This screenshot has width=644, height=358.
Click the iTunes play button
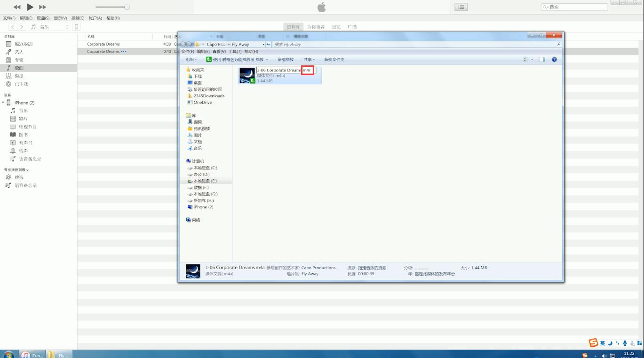pos(30,7)
